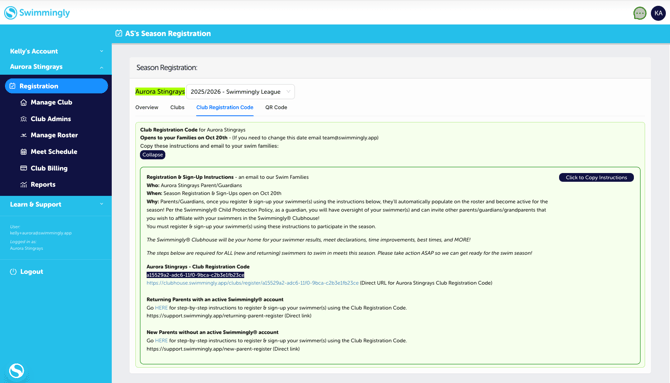This screenshot has width=670, height=383.
Task: Open Meet Schedule page
Action: (54, 152)
